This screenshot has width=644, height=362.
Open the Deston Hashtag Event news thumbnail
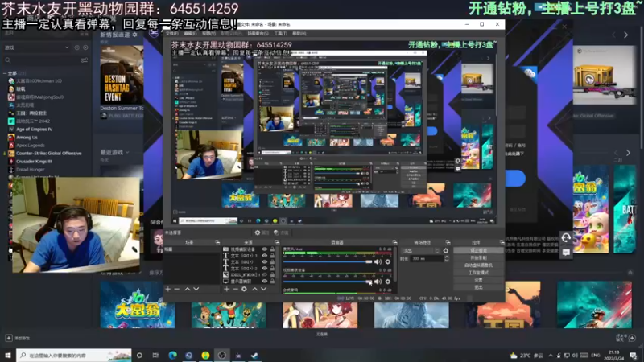tap(122, 75)
